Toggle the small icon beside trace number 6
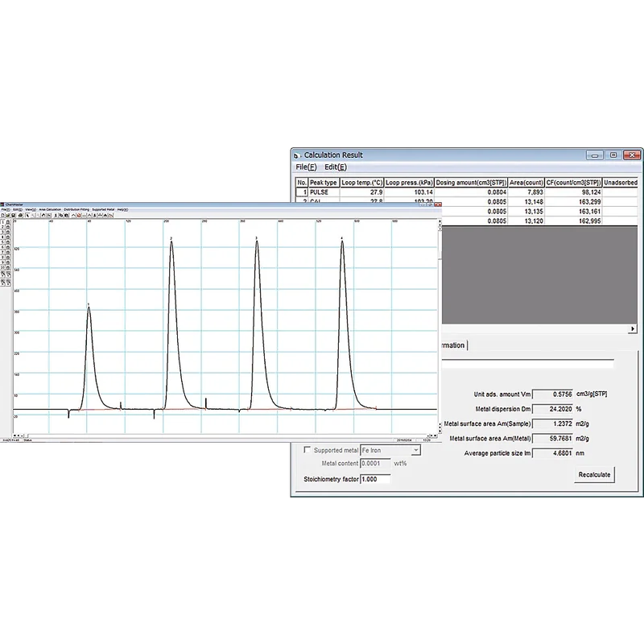Viewport: 644px width, 644px height. (8, 247)
